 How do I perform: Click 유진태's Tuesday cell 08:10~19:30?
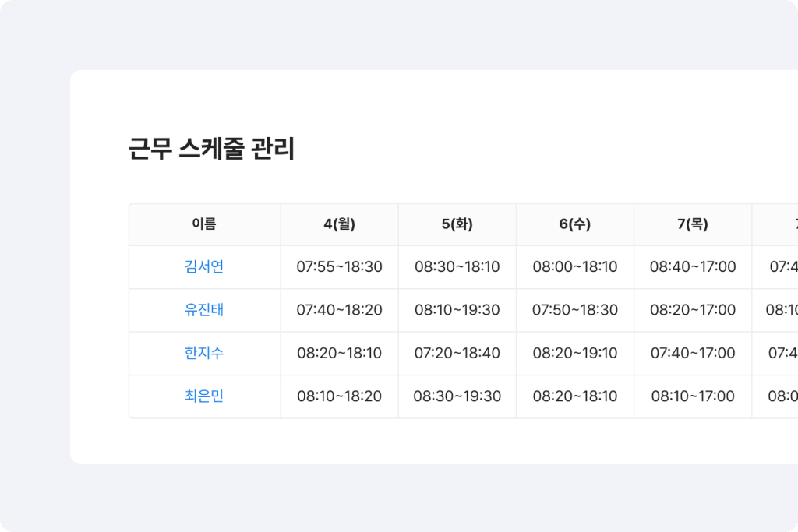tap(457, 310)
